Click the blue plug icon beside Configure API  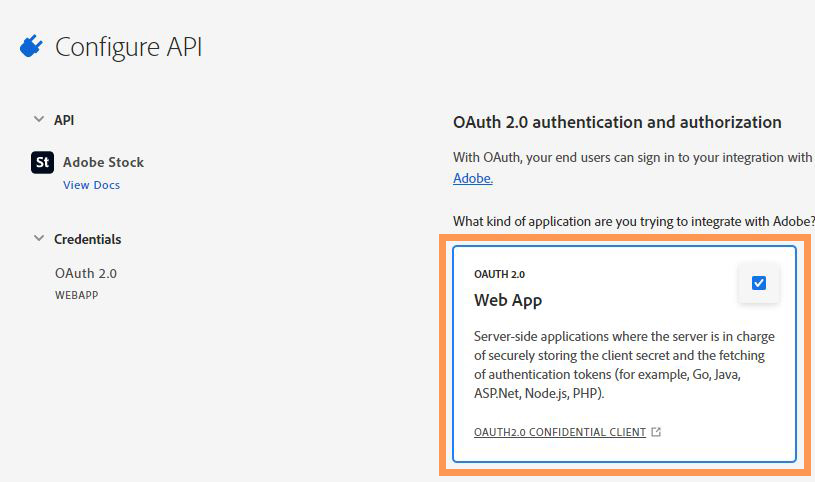[x=31, y=46]
